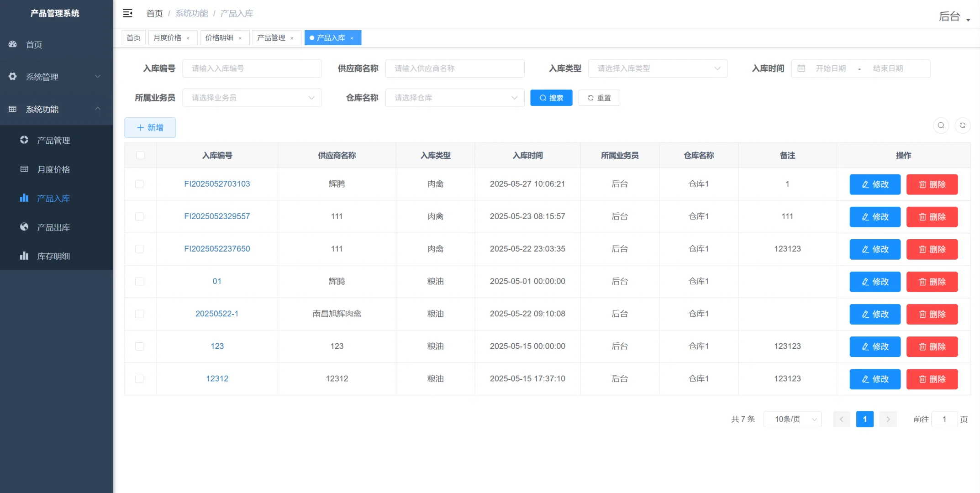Image resolution: width=980 pixels, height=493 pixels.
Task: Check the row for FI2025052703103
Action: click(140, 184)
